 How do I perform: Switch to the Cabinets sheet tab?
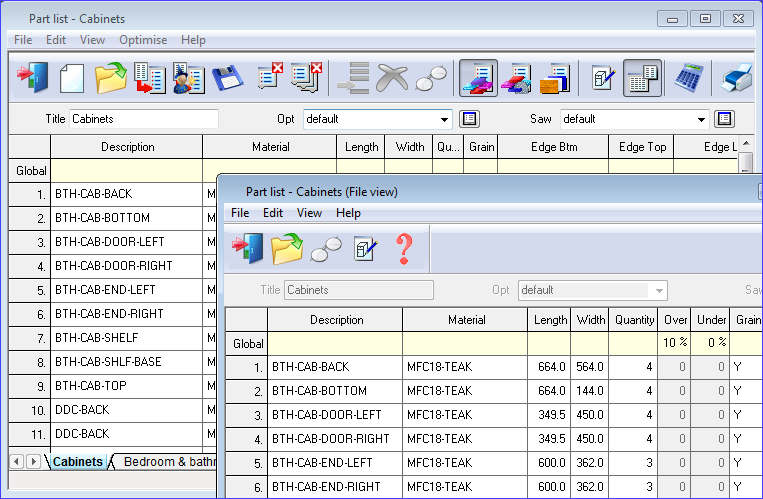77,462
